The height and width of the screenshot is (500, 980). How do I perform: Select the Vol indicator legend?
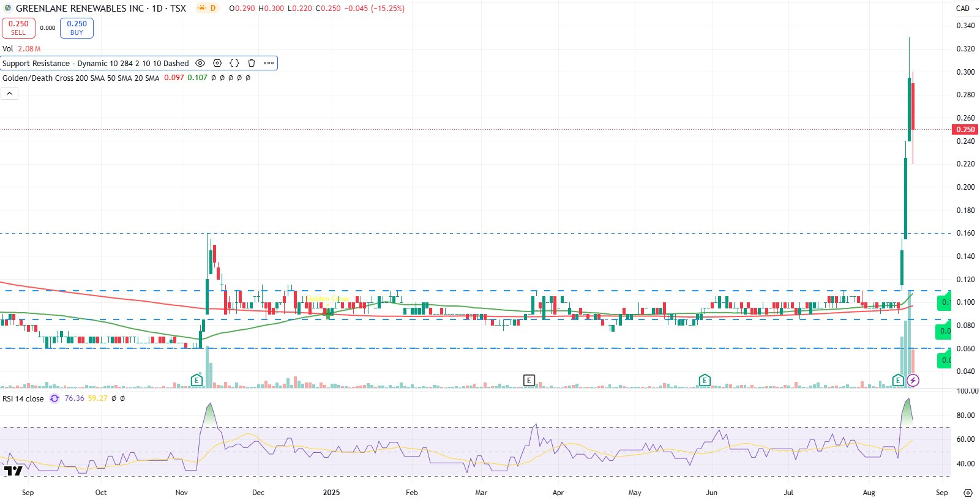(x=7, y=48)
